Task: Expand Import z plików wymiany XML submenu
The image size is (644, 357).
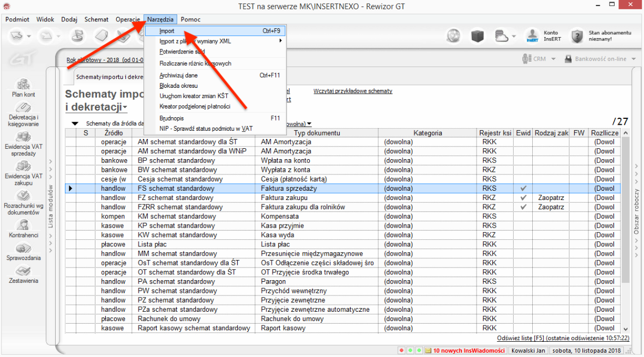Action: point(218,41)
